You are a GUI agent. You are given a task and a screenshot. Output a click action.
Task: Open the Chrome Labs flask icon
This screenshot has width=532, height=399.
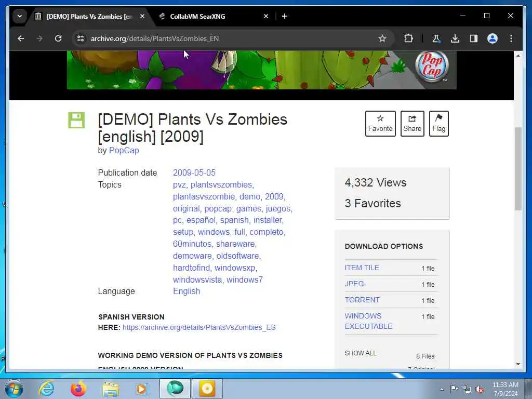click(436, 38)
